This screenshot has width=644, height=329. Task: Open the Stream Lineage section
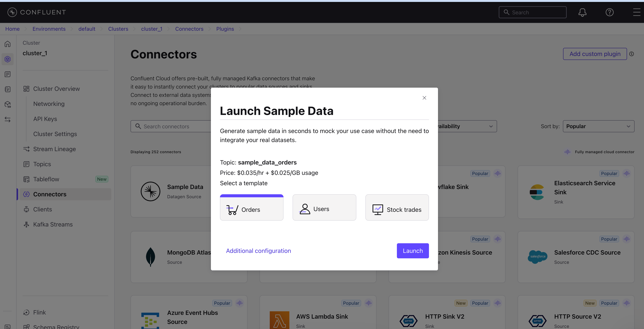[x=54, y=149]
